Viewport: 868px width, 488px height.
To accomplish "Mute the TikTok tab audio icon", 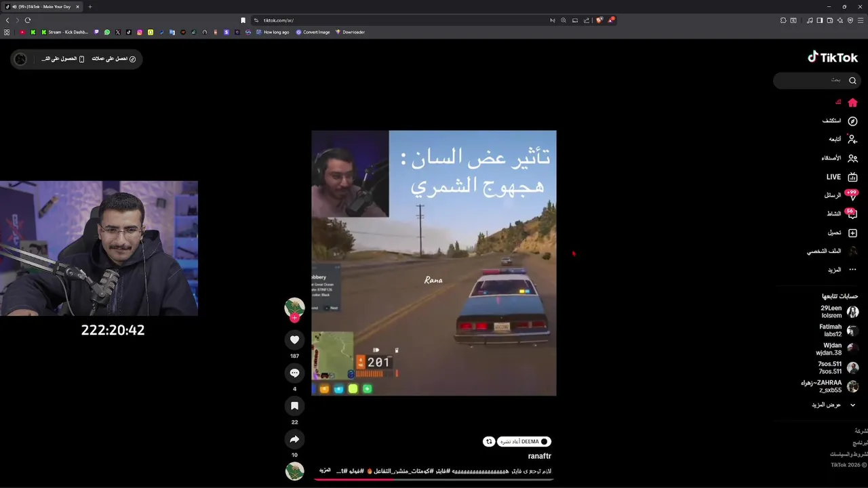I will (x=14, y=7).
